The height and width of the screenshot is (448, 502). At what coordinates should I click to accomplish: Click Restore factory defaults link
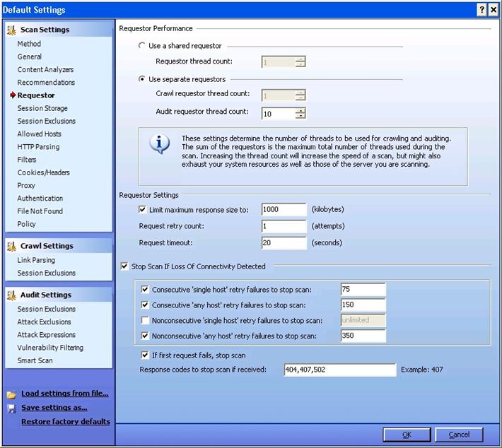pos(66,422)
